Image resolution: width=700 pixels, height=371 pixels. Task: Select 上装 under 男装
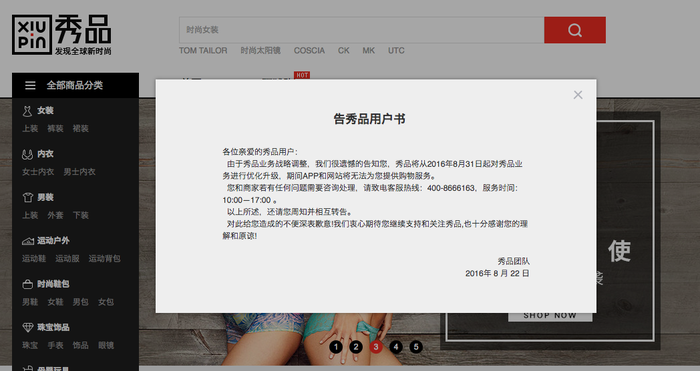30,215
